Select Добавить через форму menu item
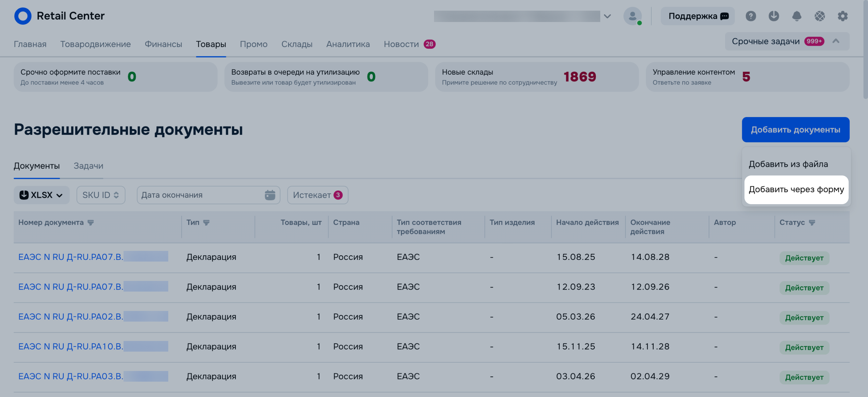 tap(796, 189)
